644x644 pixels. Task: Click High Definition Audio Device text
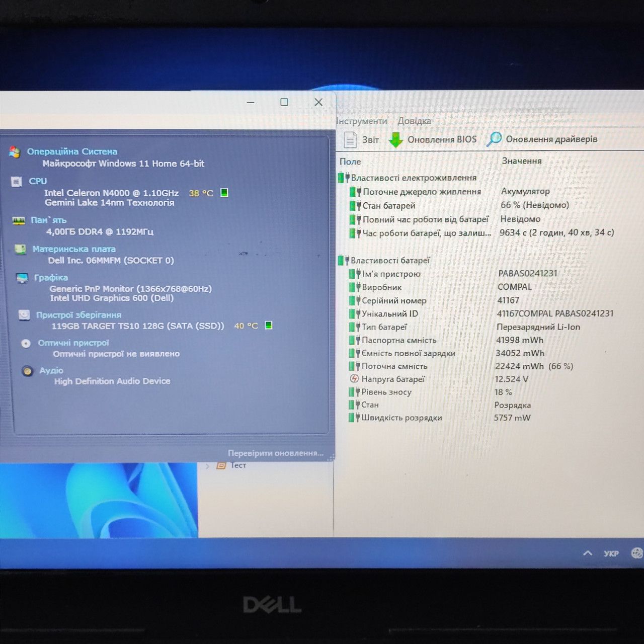[x=112, y=381]
